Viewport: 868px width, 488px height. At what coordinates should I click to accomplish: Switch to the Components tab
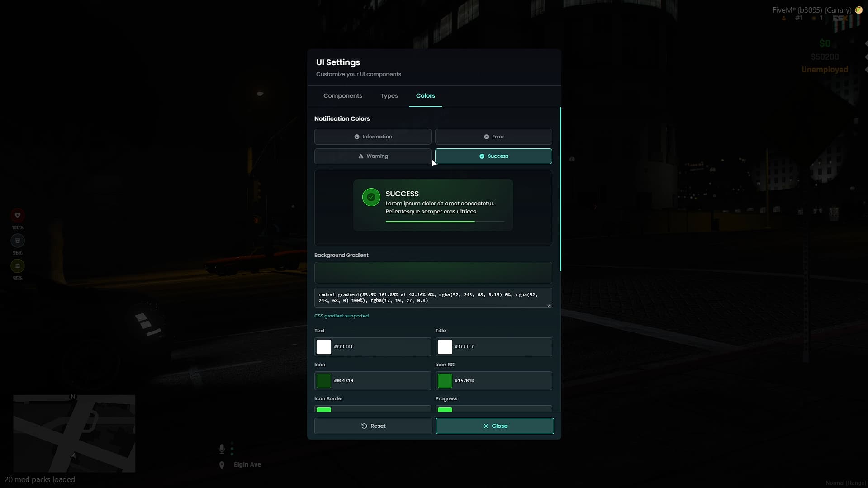click(x=342, y=96)
